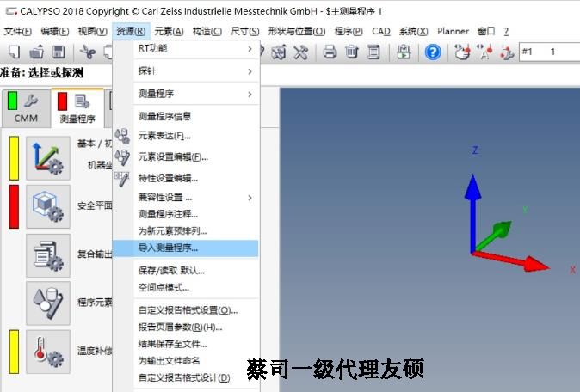Switch to the 测量程序 tab

pos(77,108)
